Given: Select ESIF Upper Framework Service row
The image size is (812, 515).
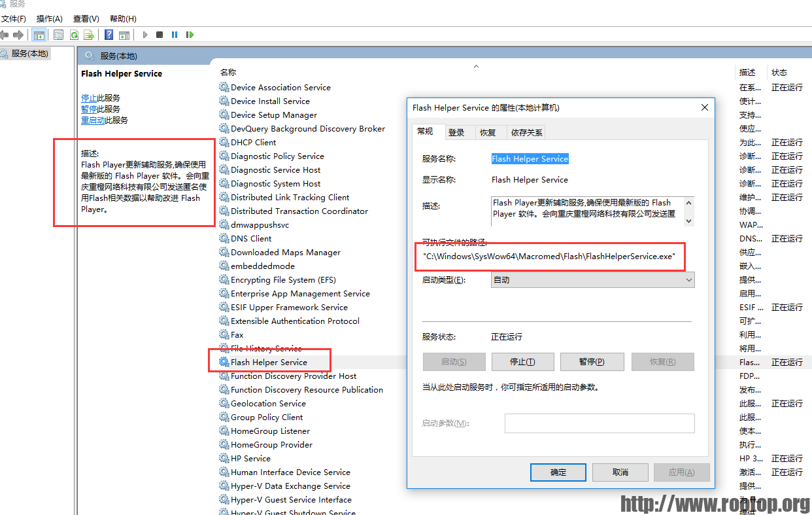Looking at the screenshot, I should [x=289, y=307].
